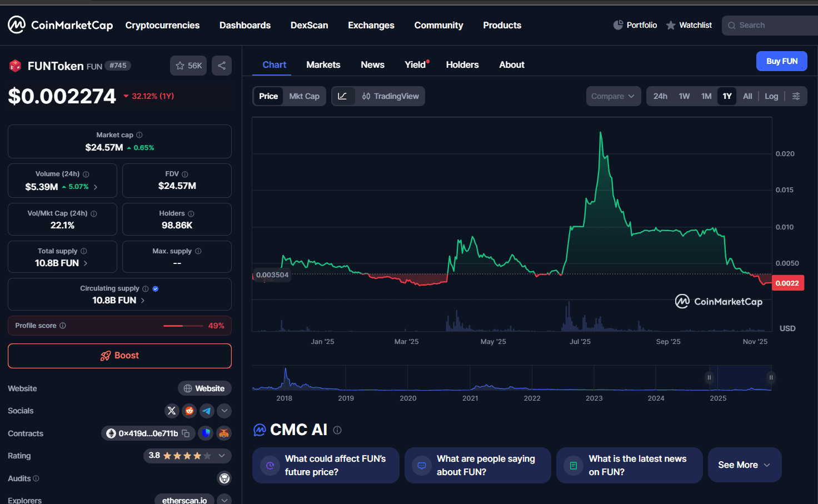Switch to TradingView chart mode
Image resolution: width=818 pixels, height=504 pixels.
[x=391, y=96]
